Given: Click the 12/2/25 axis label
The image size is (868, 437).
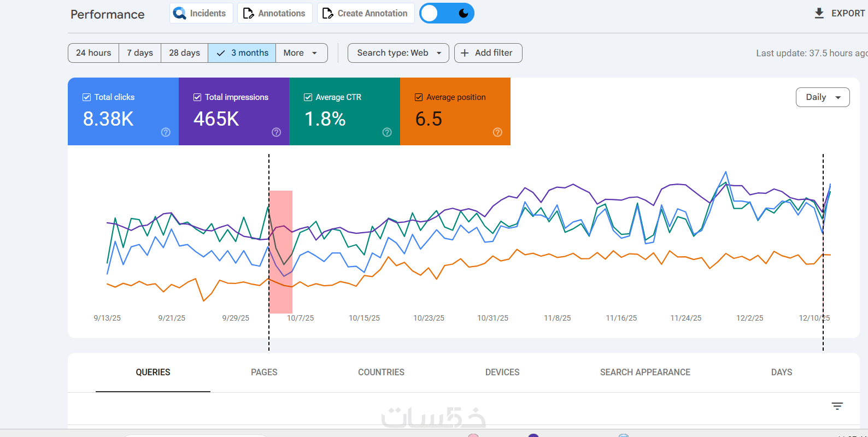Looking at the screenshot, I should coord(750,318).
